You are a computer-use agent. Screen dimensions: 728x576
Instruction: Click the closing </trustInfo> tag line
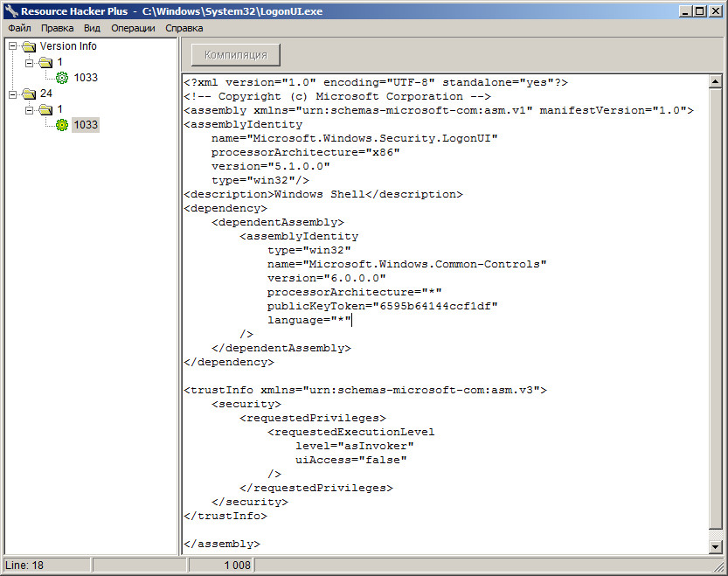[x=225, y=516]
